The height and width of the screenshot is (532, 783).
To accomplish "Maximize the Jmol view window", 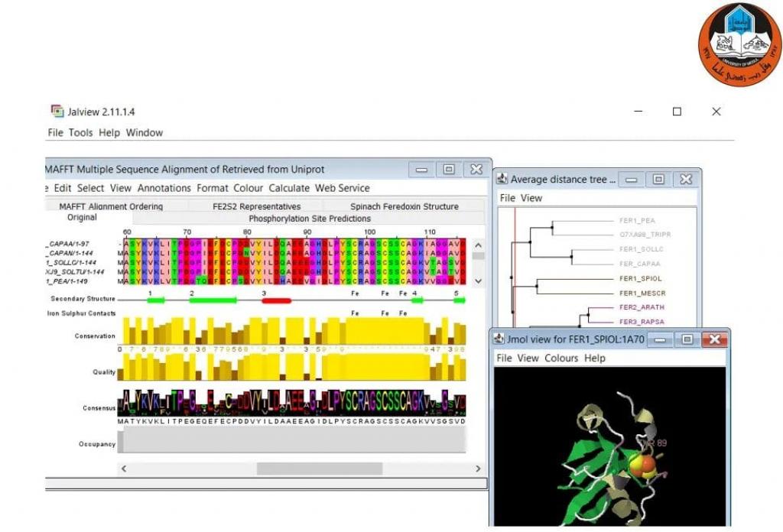I will pyautogui.click(x=687, y=339).
